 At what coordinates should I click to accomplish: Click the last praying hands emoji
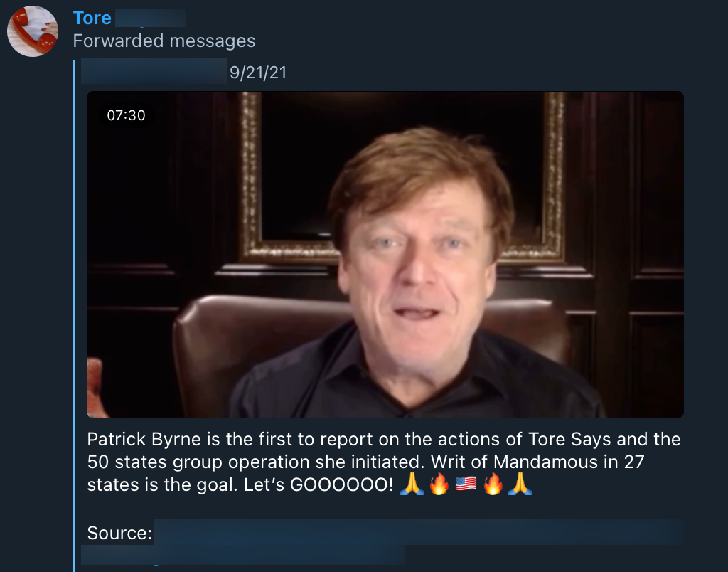click(x=520, y=486)
